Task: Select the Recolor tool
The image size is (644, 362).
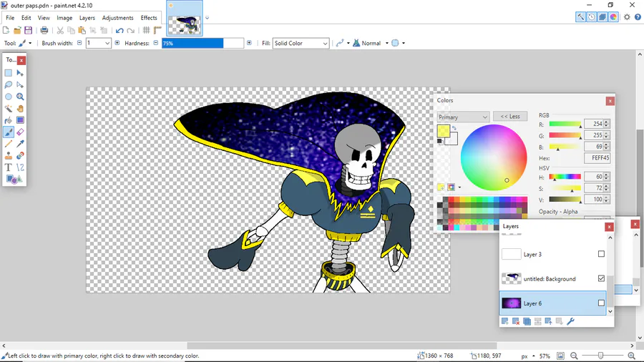Action: (x=20, y=155)
